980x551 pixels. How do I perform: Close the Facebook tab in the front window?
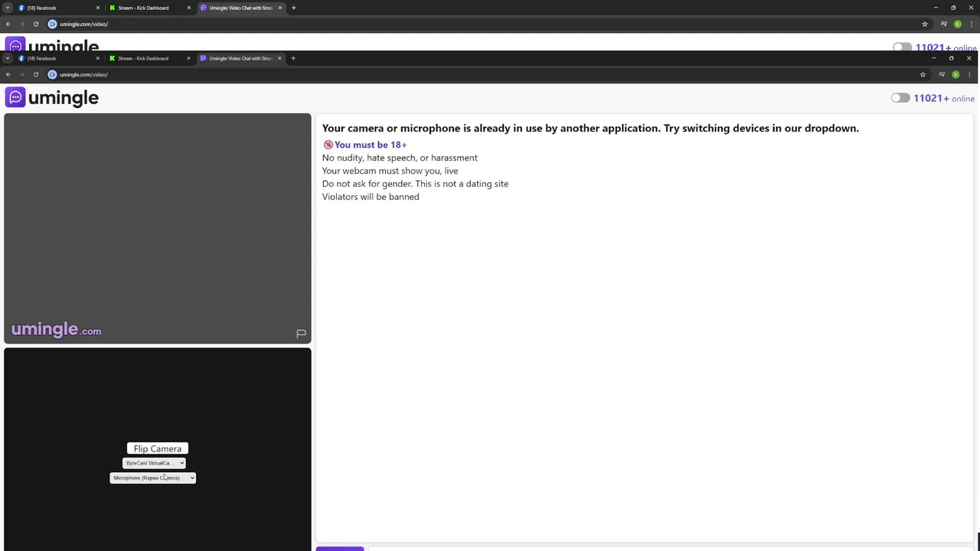97,58
